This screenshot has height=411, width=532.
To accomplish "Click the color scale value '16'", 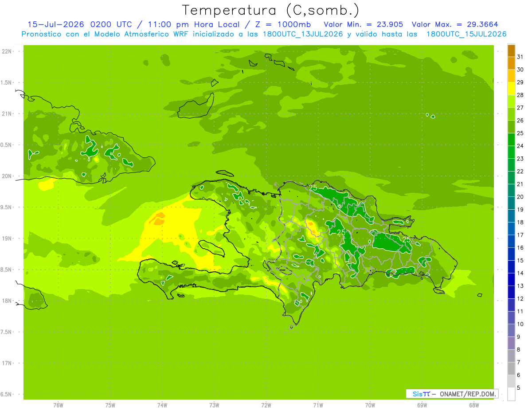I will (x=520, y=248).
